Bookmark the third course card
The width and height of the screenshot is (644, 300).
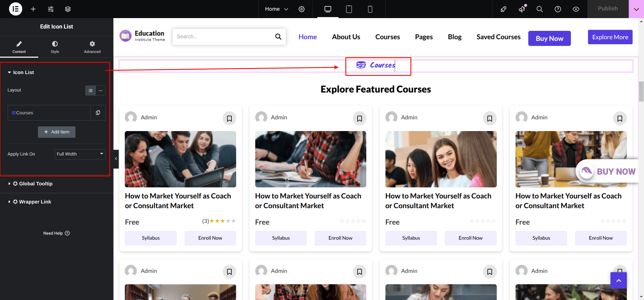(490, 119)
